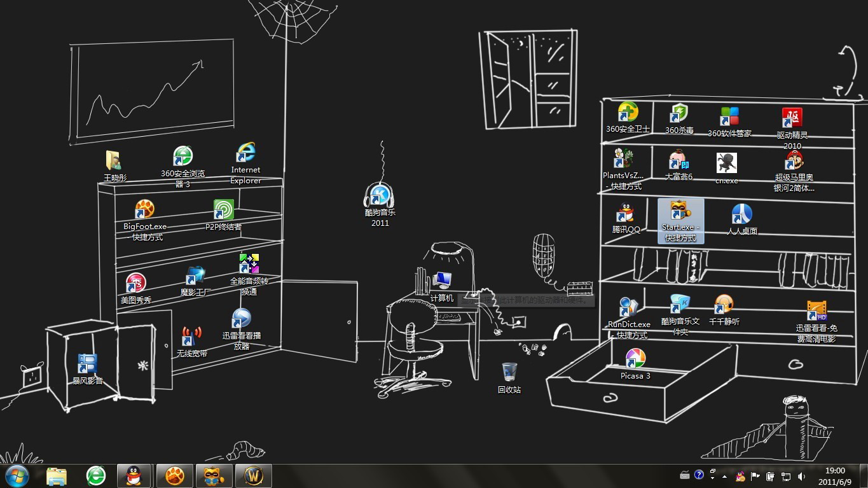Viewport: 868px width, 488px height.
Task: Switch to the BigFoot paw taskbar button
Action: point(174,476)
